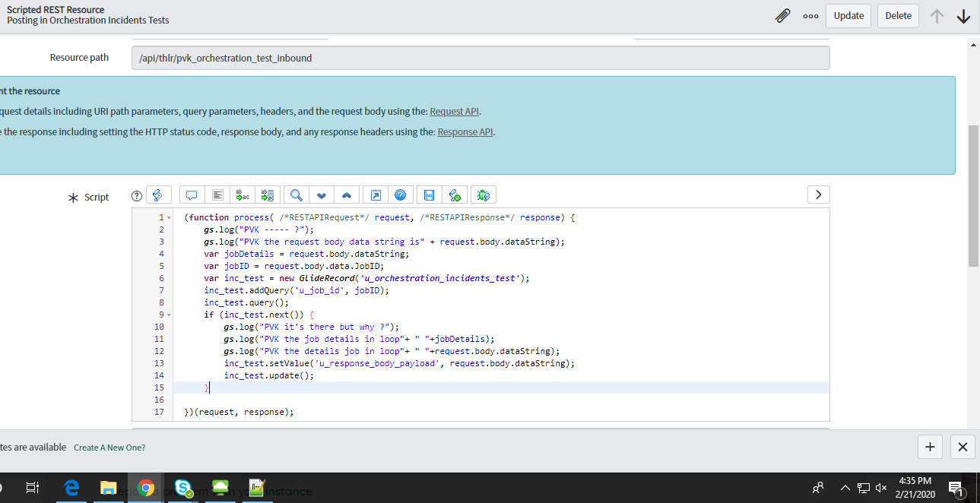Click the script editor help icon
Screen dimensions: 980x503
pos(400,195)
